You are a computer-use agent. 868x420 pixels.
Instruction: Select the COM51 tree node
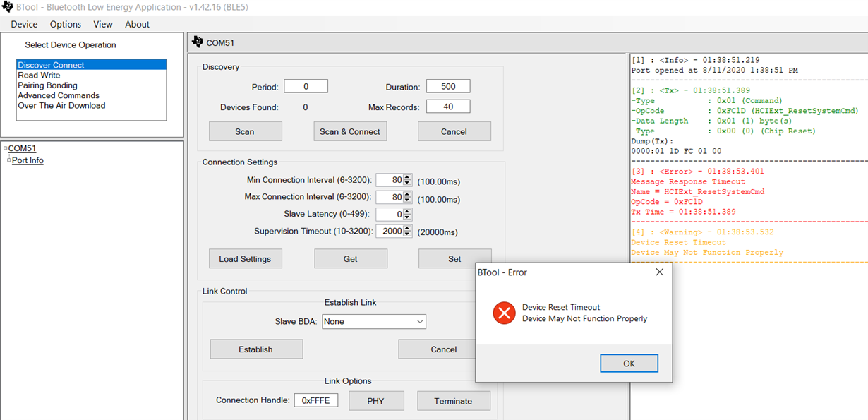pos(22,148)
